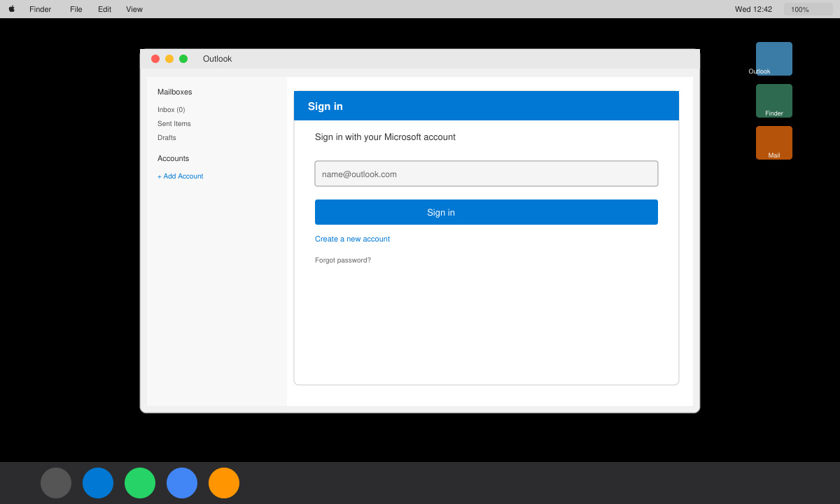Click the green dock icon
Image resolution: width=840 pixels, height=504 pixels.
(x=140, y=483)
